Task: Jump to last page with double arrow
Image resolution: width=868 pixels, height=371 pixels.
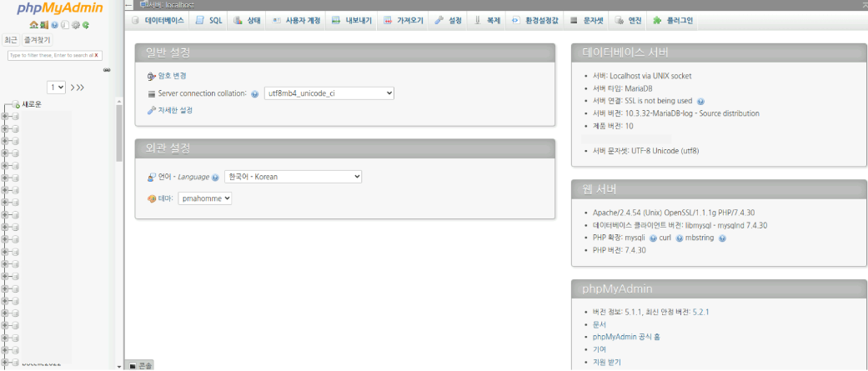Action: (80, 88)
